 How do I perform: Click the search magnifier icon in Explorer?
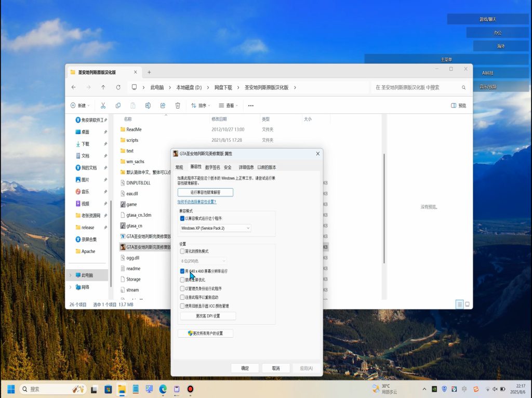[x=463, y=87]
